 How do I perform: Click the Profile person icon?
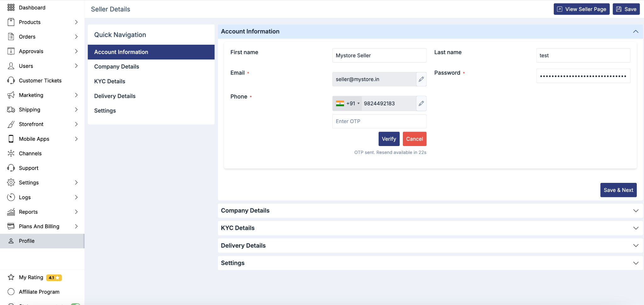click(x=11, y=241)
